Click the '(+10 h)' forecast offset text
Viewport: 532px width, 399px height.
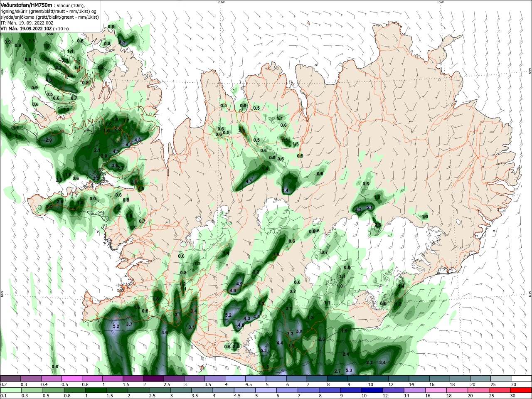point(61,29)
